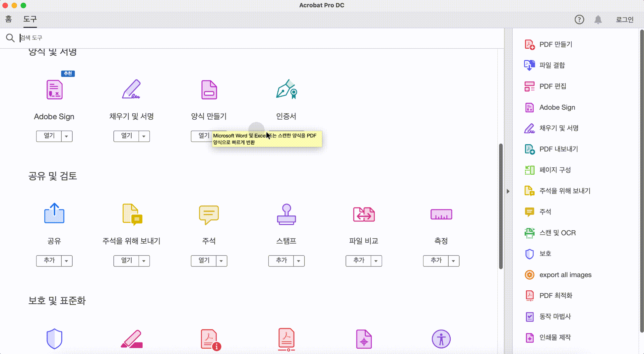Click the 로그인 sign-in link
Image resolution: width=644 pixels, height=354 pixels.
[625, 20]
